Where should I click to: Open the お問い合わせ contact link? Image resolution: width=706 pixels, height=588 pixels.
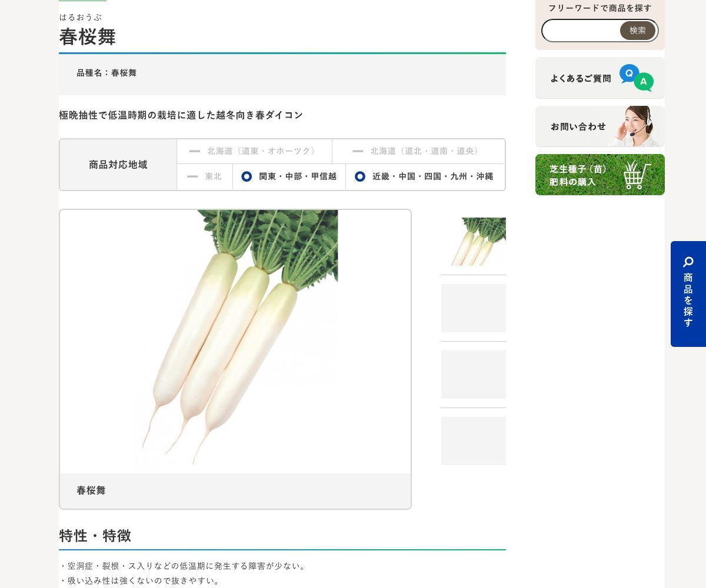(x=578, y=126)
